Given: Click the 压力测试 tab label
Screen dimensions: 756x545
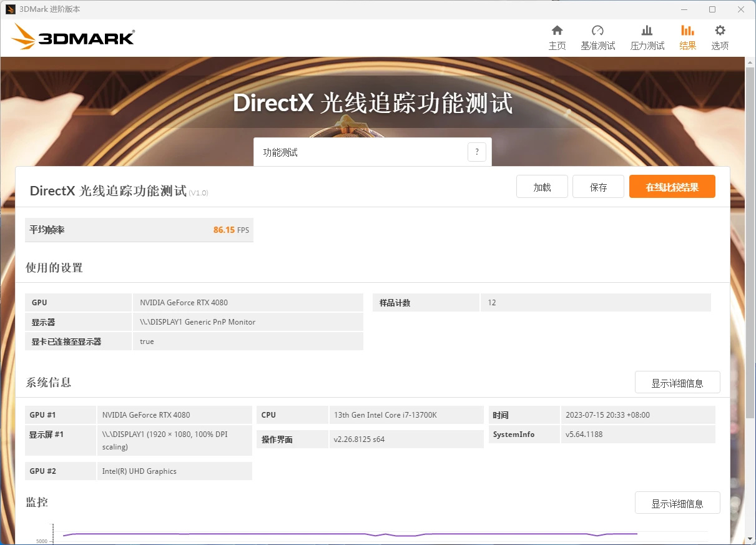Looking at the screenshot, I should coord(647,46).
